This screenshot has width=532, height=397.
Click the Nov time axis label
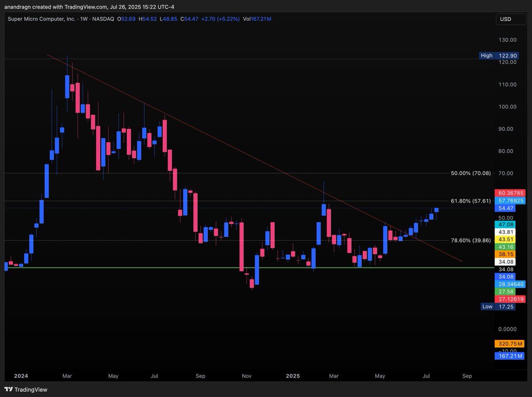coord(247,376)
